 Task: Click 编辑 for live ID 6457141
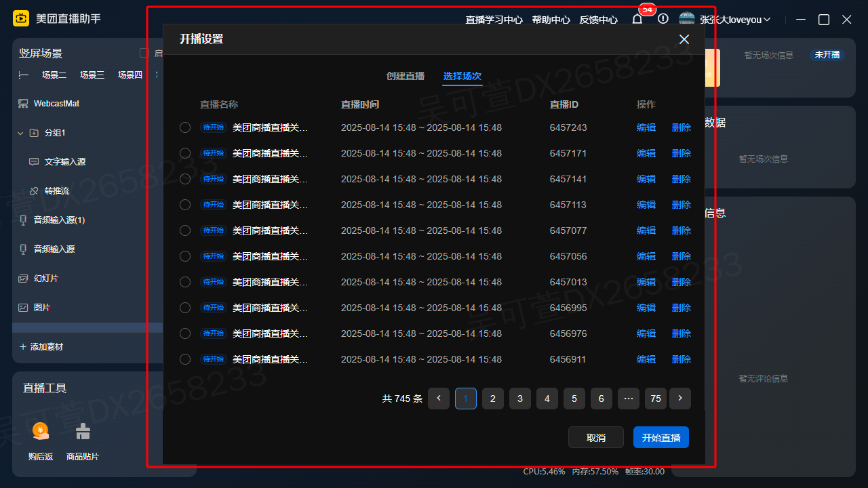click(x=646, y=179)
